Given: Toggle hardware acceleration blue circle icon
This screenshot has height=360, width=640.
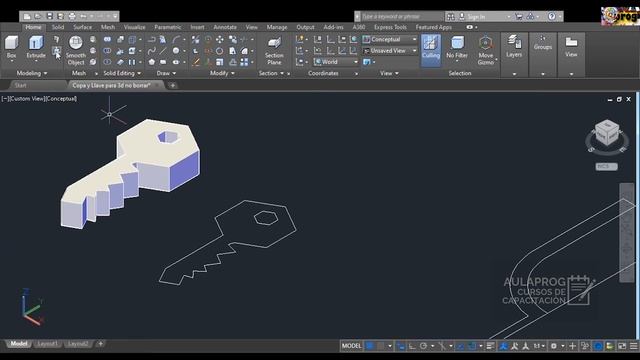Looking at the screenshot, I should pyautogui.click(x=598, y=346).
